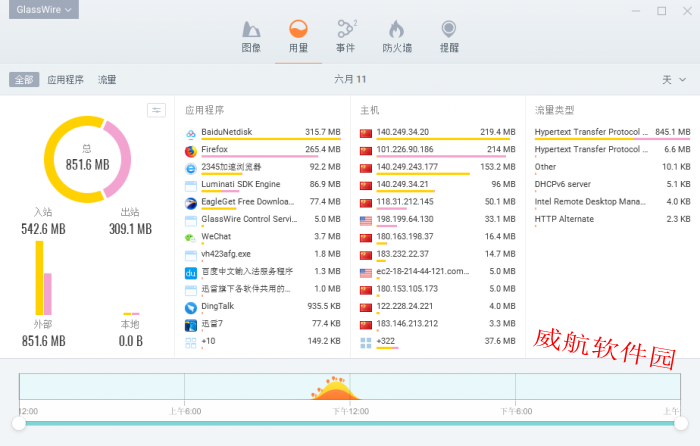700x446 pixels.
Task: Click the 出站 309.1 MB outgoing value
Action: coord(130,229)
